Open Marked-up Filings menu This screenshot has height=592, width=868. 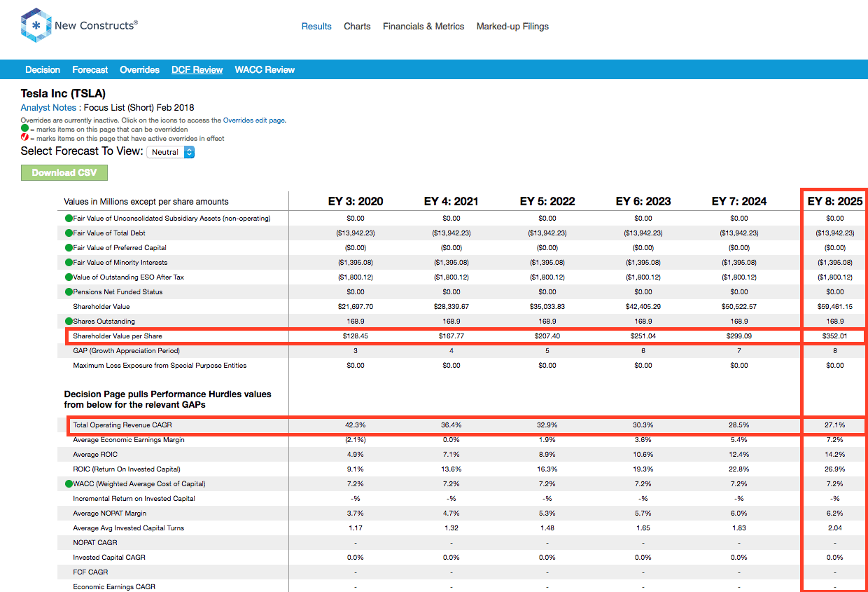512,27
